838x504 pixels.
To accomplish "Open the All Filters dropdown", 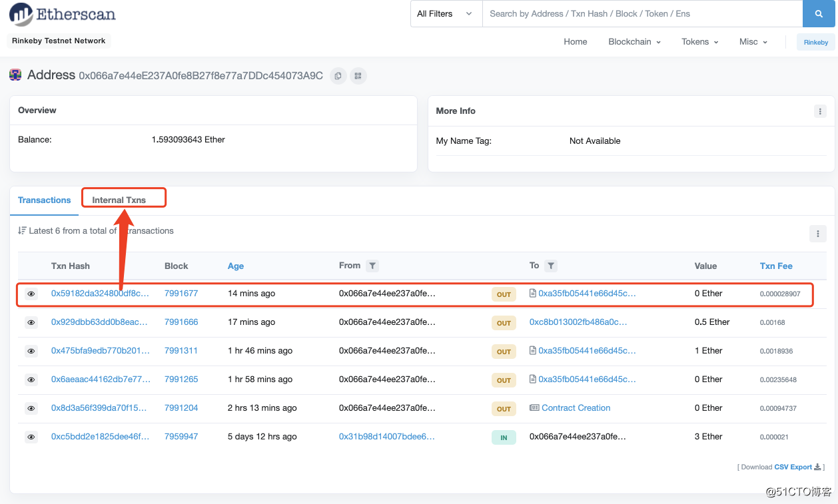I will pos(446,14).
